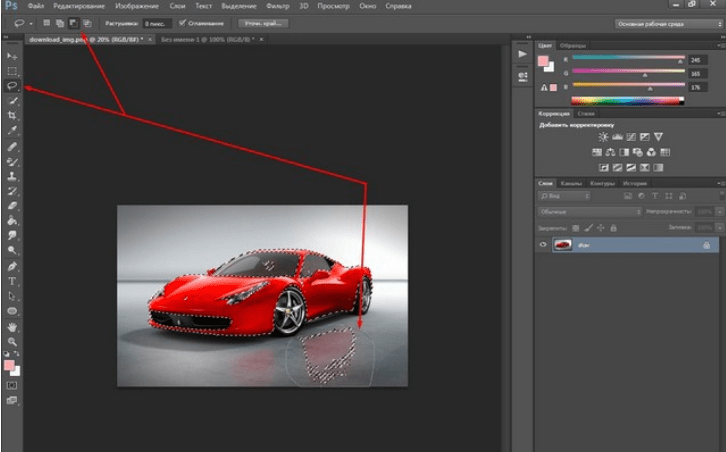The width and height of the screenshot is (726, 452).
Task: Select the Hand tool
Action: pyautogui.click(x=12, y=327)
